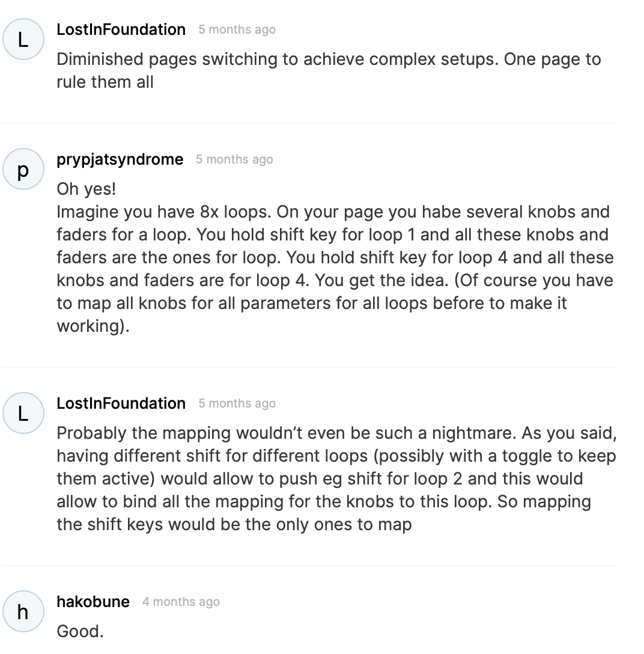Click the 'Diminished pages switching' comment text
The image size is (644, 654).
click(329, 70)
